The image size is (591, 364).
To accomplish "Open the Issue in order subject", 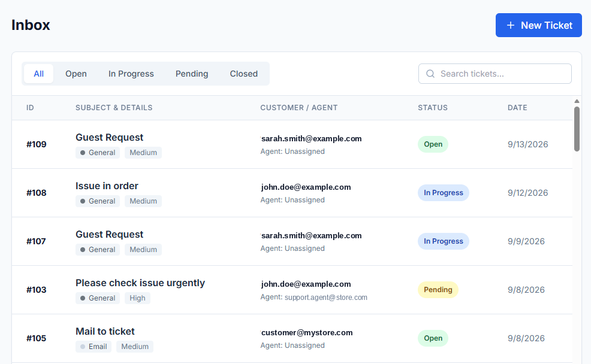I will [x=107, y=186].
